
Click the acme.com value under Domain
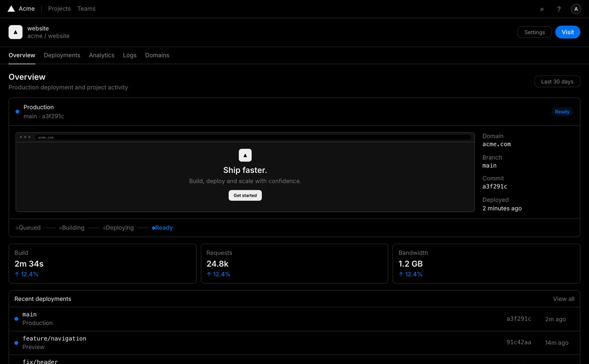[497, 144]
